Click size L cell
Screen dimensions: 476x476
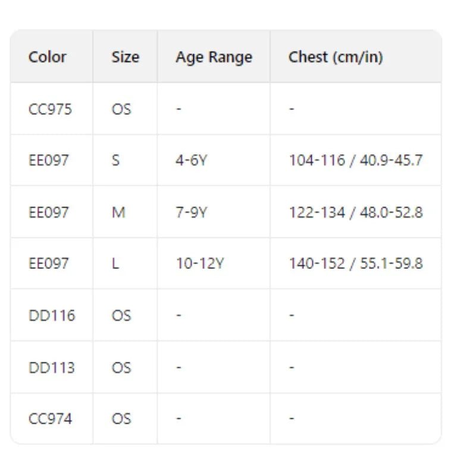pos(115,264)
